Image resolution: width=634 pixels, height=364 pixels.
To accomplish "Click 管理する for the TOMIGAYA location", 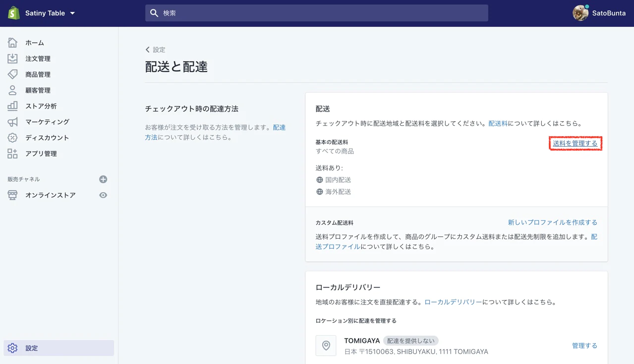I will point(584,346).
